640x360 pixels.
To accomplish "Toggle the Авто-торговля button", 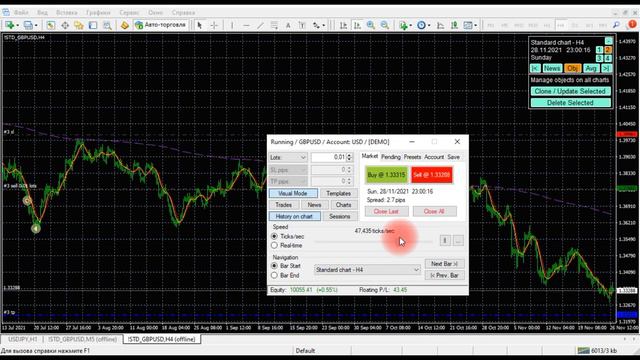I will (161, 25).
